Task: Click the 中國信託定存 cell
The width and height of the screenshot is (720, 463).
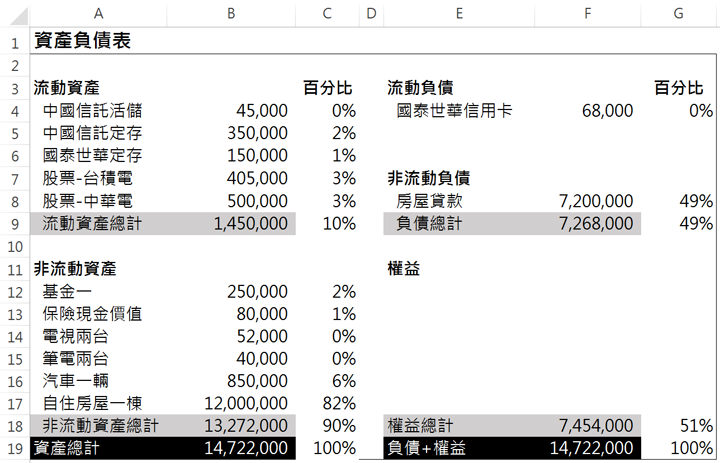Action: 98,133
